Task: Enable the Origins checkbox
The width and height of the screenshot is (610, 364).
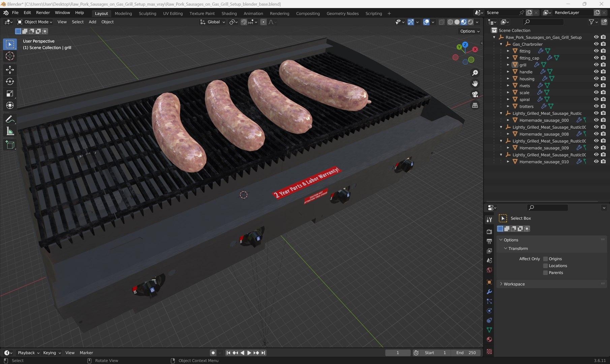Action: tap(545, 259)
